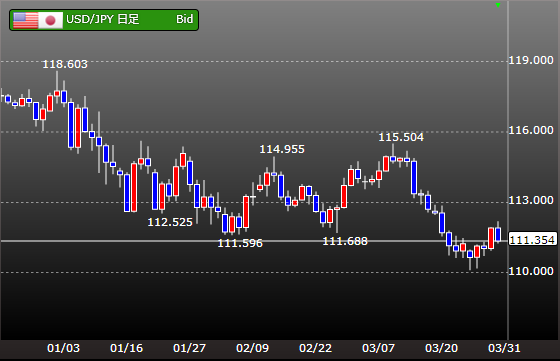Click the 110.000 axis value
This screenshot has height=361, width=560.
click(x=531, y=271)
